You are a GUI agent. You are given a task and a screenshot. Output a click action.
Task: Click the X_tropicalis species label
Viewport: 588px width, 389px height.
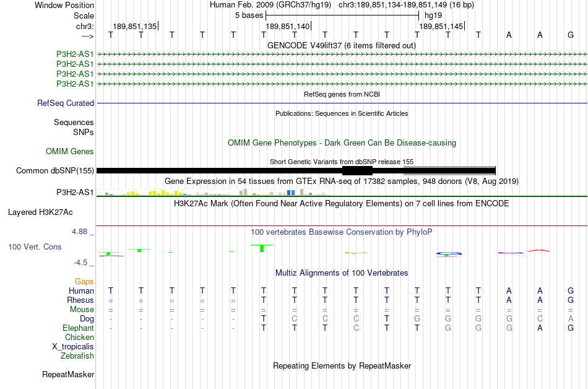coord(73,347)
